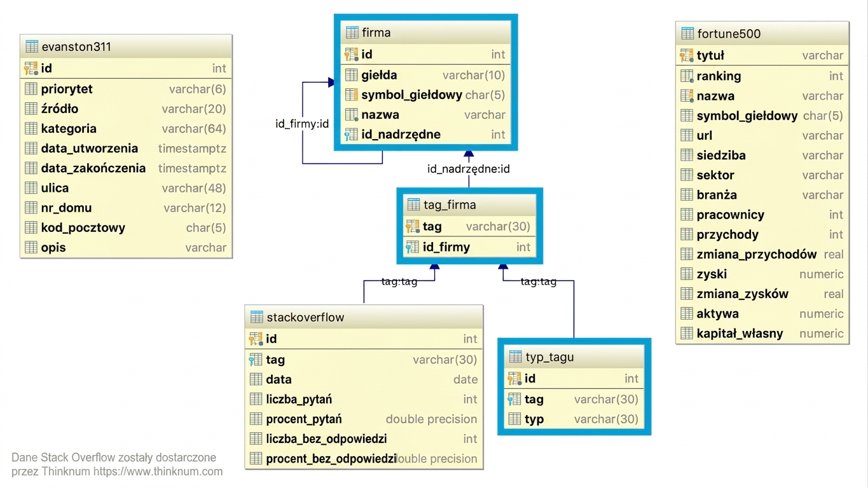Click indexed column icon of symbol_giełdowy in firma
The image size is (868, 488).
point(352,95)
